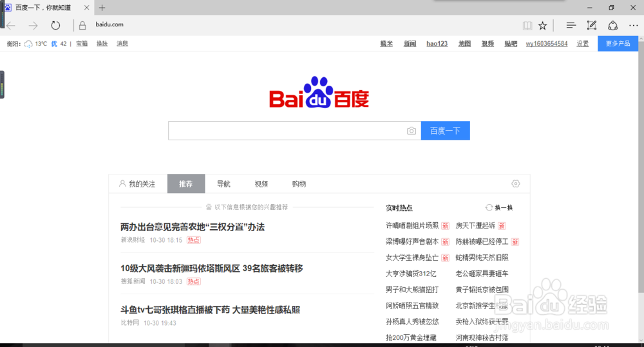
Task: Open 设置 link at top
Action: (x=582, y=44)
